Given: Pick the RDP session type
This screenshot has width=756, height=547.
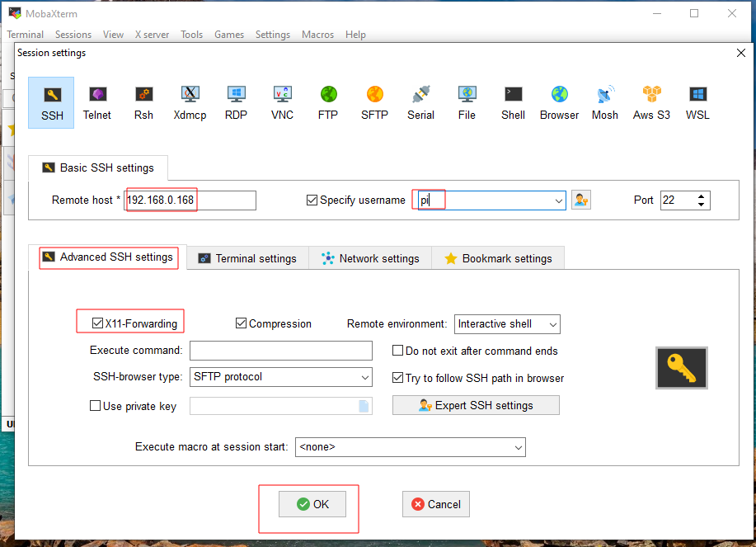Looking at the screenshot, I should click(x=237, y=103).
